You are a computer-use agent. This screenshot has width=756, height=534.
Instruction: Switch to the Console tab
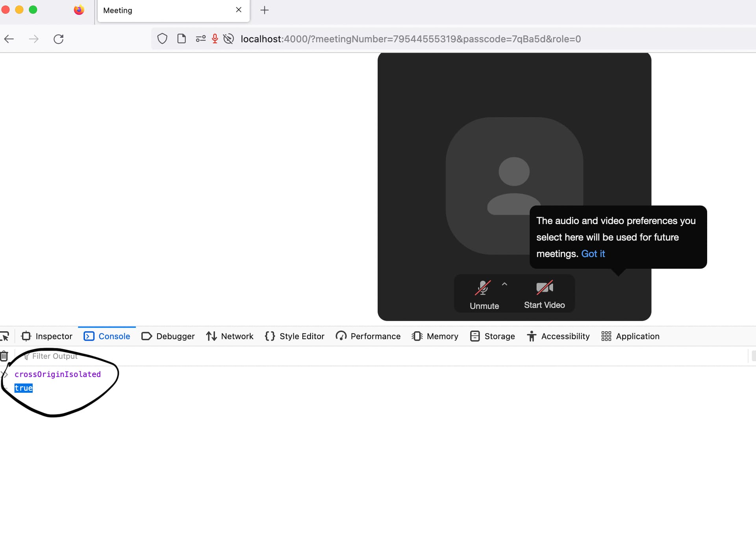(107, 336)
